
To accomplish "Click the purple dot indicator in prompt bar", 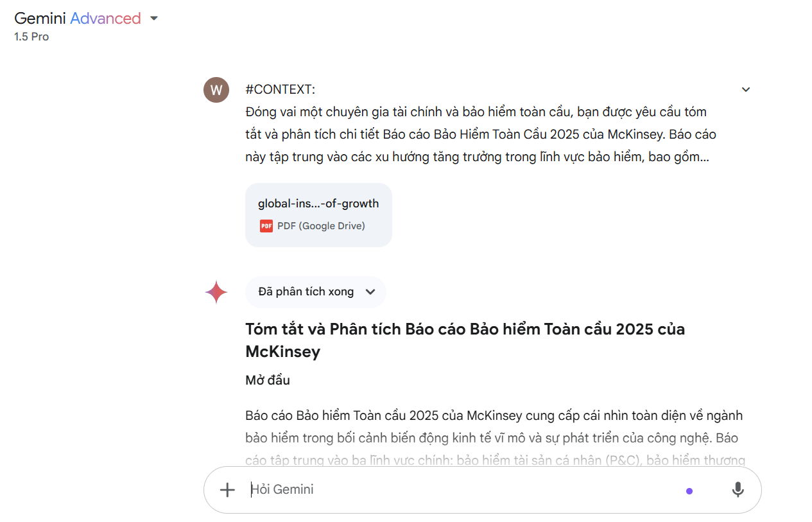I will (x=689, y=491).
